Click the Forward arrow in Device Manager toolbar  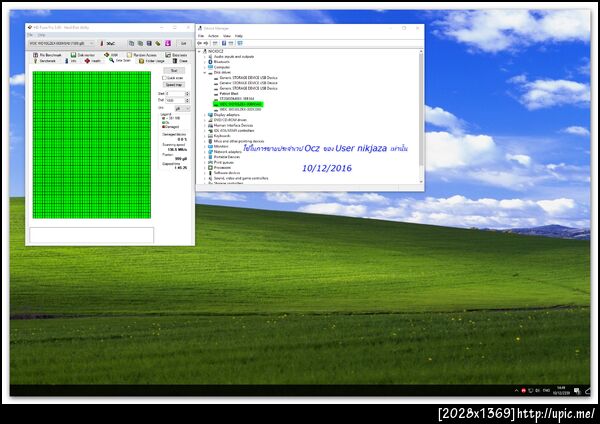tap(206, 43)
